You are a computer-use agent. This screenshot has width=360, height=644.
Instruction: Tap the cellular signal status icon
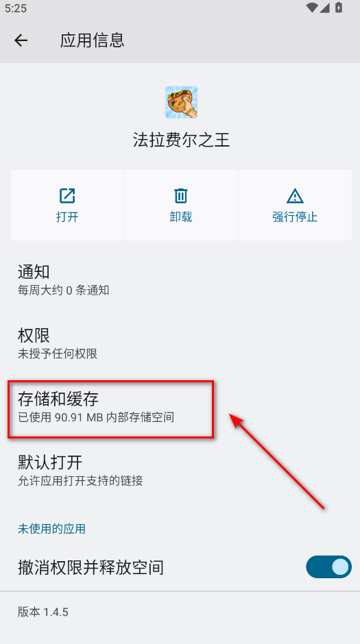[326, 8]
